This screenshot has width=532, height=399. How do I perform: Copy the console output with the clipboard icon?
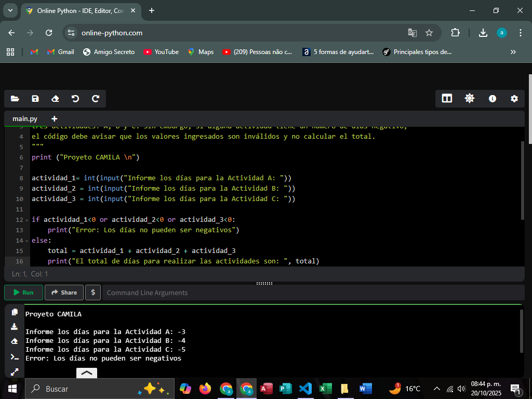click(15, 312)
